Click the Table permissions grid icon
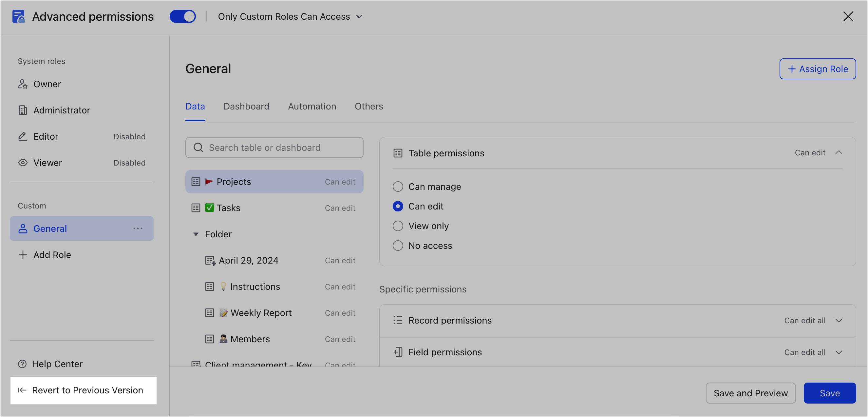Image resolution: width=868 pixels, height=417 pixels. (398, 153)
